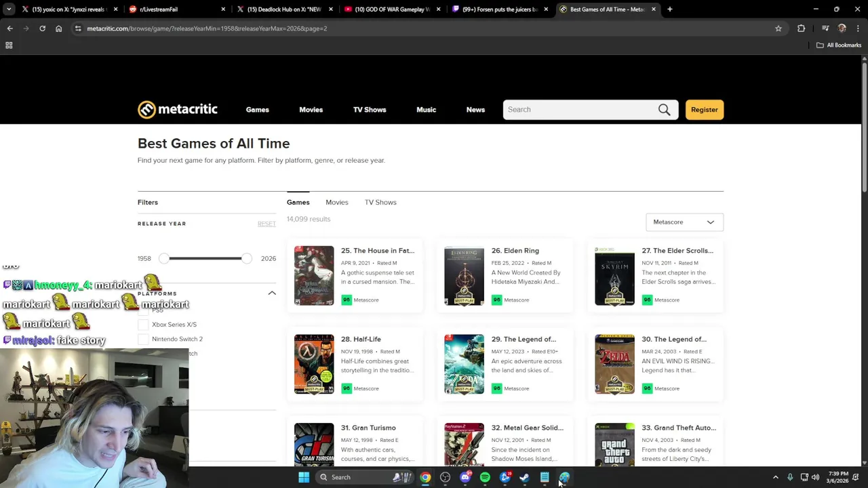Open Elden Ring game page
The height and width of the screenshot is (488, 868).
tap(515, 251)
